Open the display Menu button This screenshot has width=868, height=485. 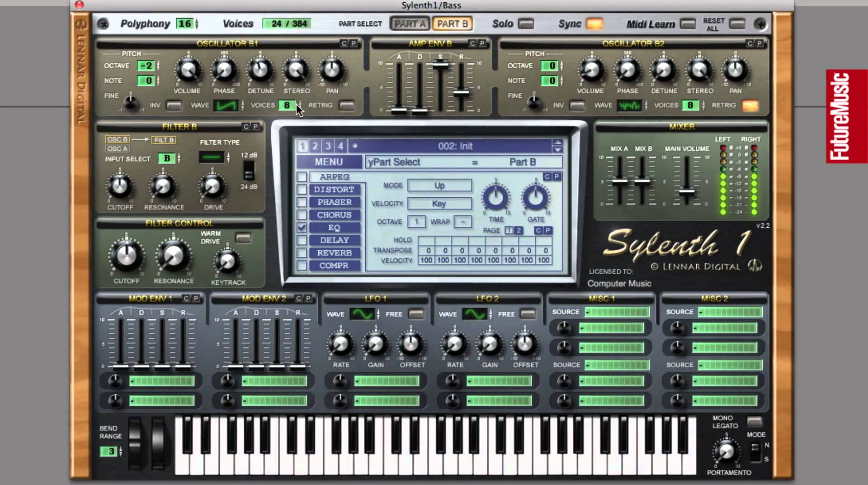(x=329, y=162)
